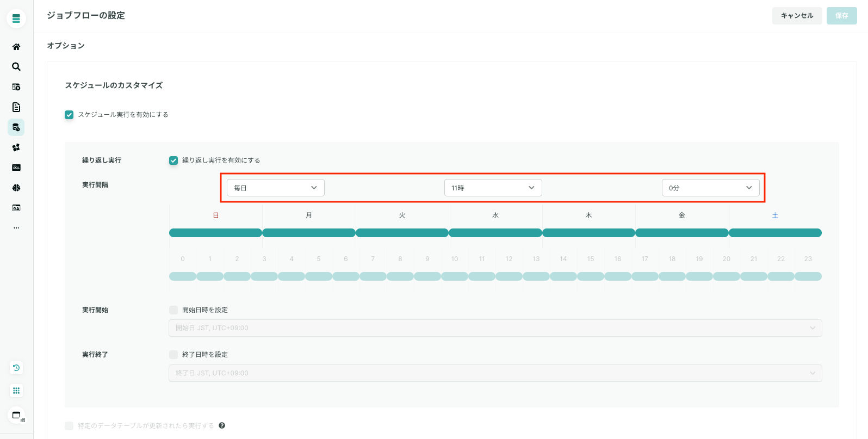Go to the Home icon in sidebar
The height and width of the screenshot is (439, 868).
16,47
